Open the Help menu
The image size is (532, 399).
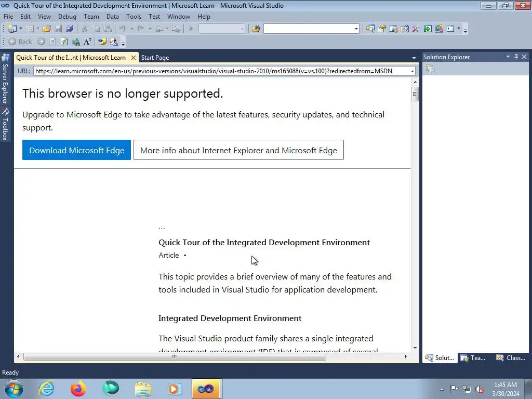pos(204,16)
